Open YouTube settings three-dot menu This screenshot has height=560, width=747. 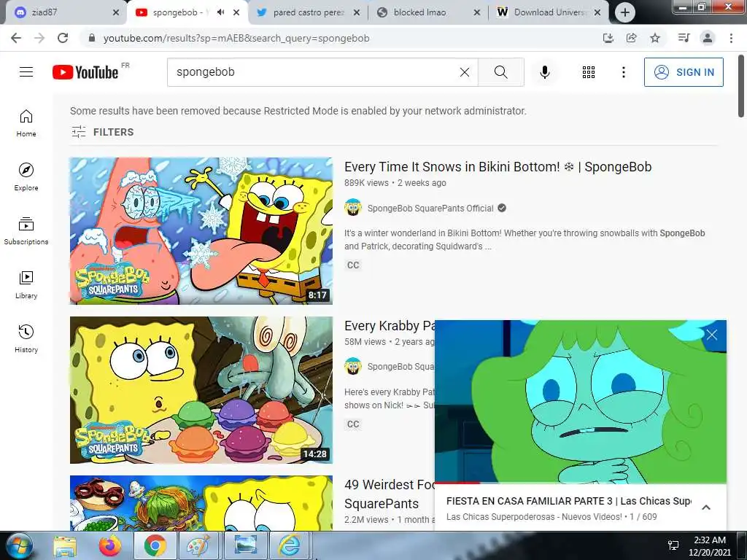coord(623,72)
